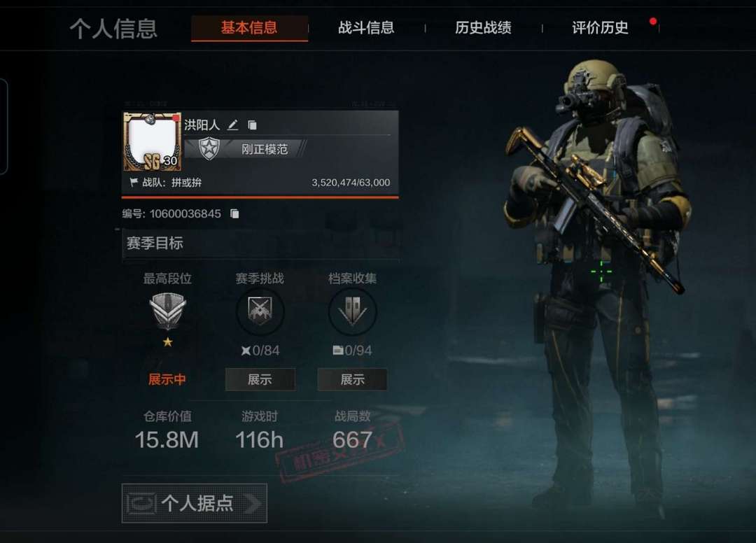Click the orange experience progress bar
Viewport: 756px width, 543px height.
[x=260, y=197]
